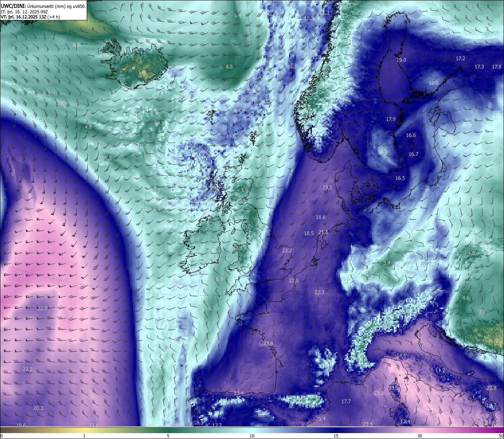
Task: Click the 5 mark on the color scale
Action: click(x=168, y=435)
